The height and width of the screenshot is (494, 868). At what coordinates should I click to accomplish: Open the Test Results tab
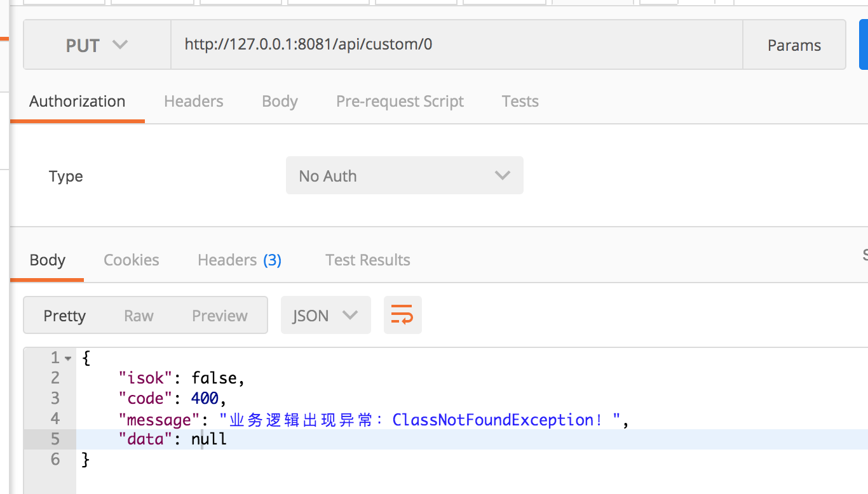[367, 260]
